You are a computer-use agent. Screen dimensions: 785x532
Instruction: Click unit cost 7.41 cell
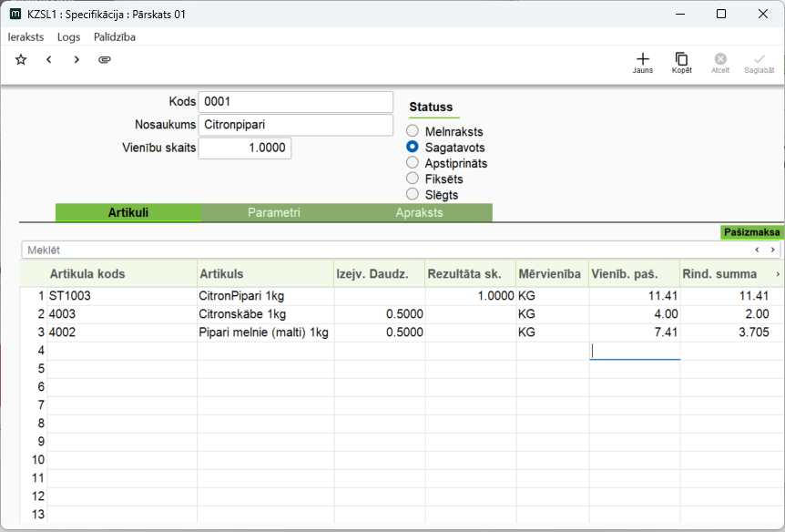(x=635, y=332)
